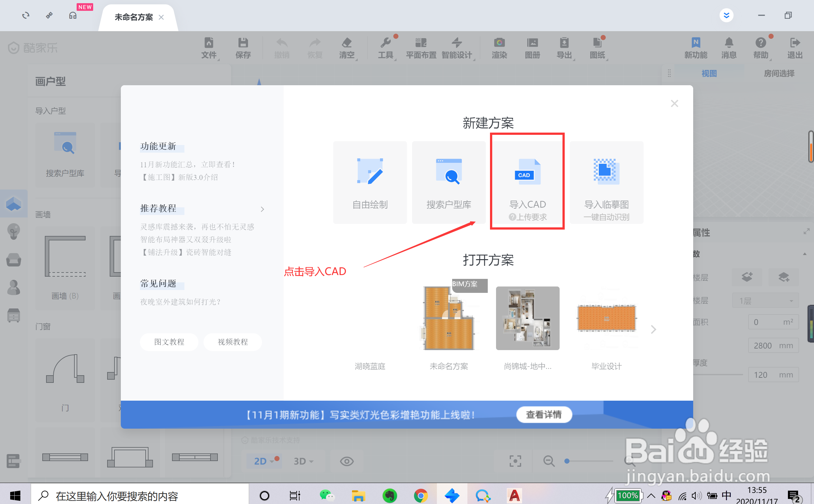Expand the 推荐教程 arrow chevron

point(262,209)
